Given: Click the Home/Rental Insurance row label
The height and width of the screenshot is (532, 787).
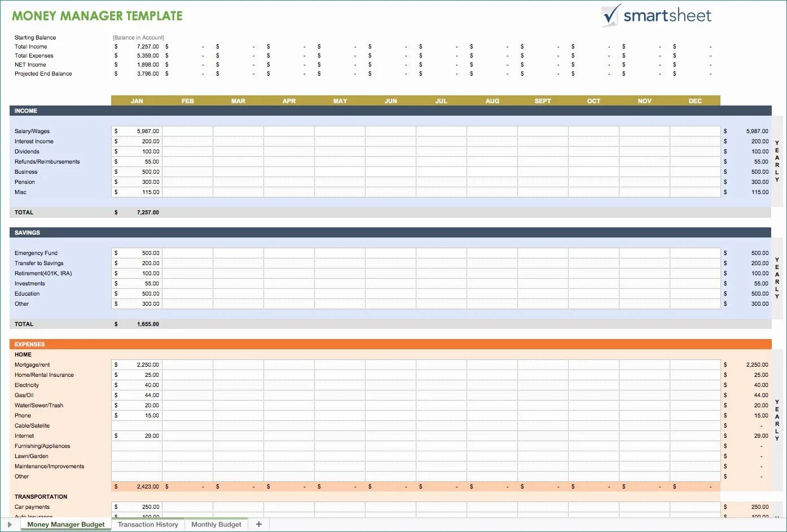Looking at the screenshot, I should (44, 375).
